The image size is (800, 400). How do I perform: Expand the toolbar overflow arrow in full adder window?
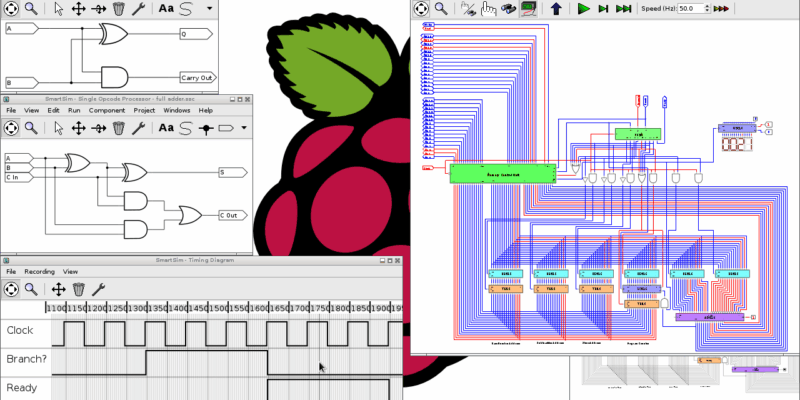pyautogui.click(x=241, y=128)
